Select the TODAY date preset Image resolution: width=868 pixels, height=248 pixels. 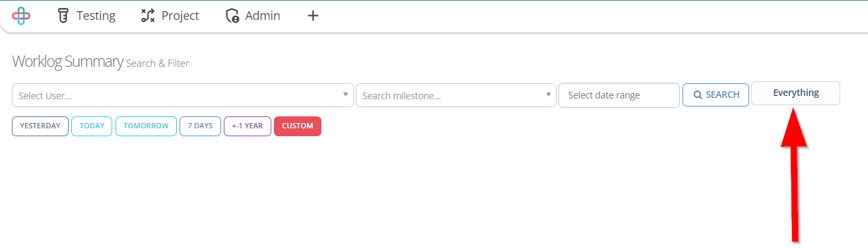pos(92,126)
